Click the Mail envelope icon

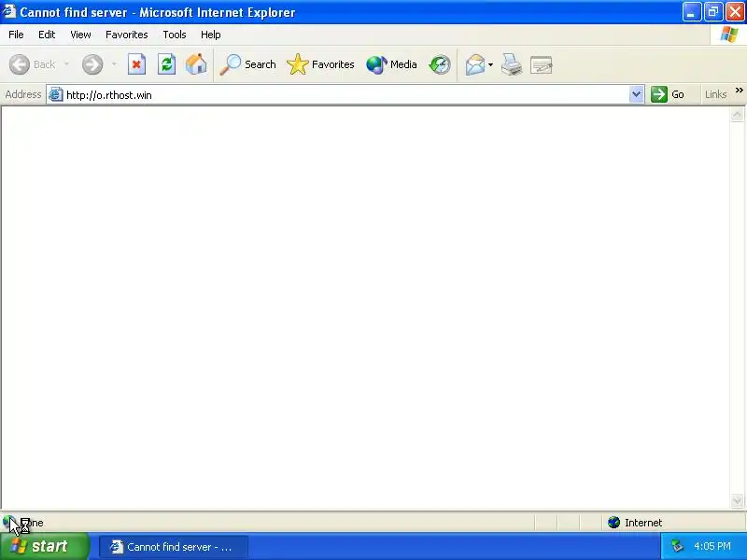[x=475, y=64]
